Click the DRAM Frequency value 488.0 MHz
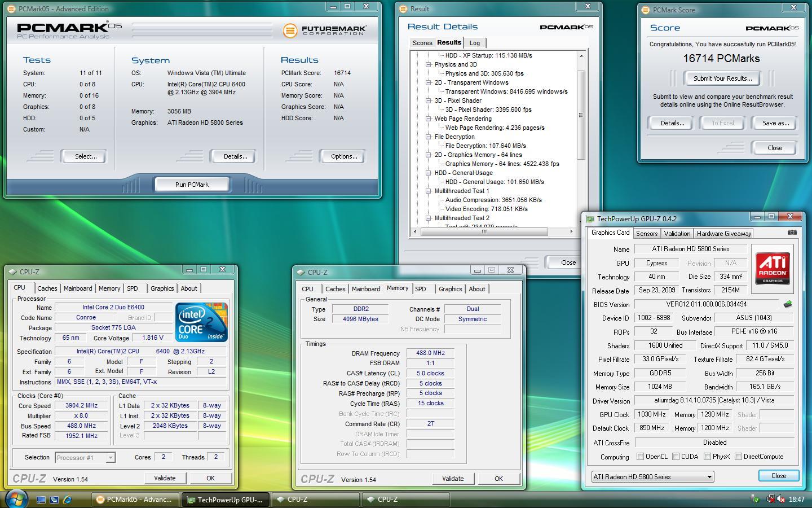Screen dimensions: 812x508 click(430, 353)
